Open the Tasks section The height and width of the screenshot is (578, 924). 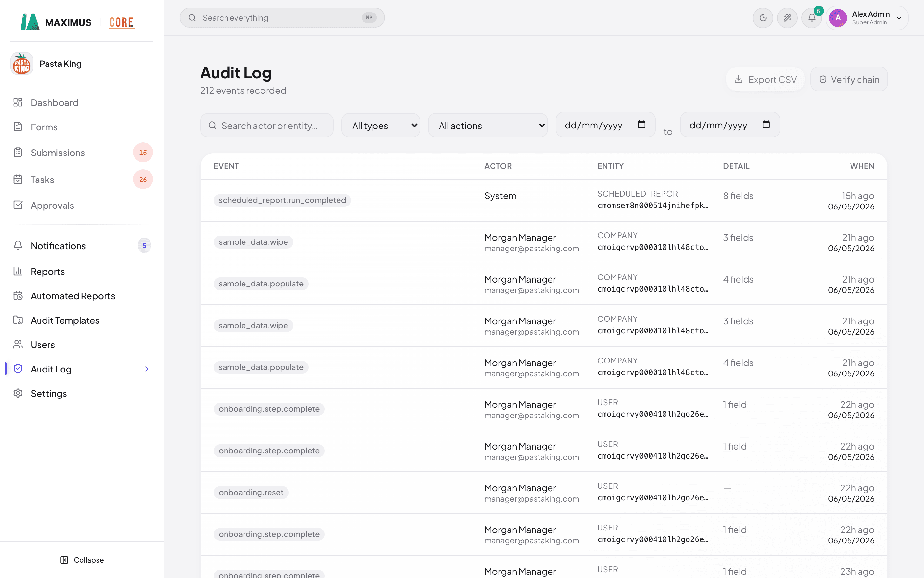coord(82,179)
